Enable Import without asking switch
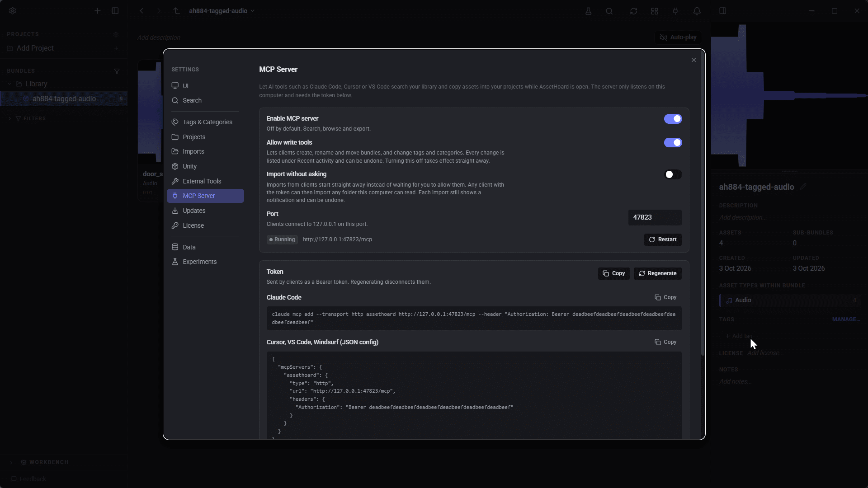This screenshot has height=488, width=868. click(x=673, y=174)
